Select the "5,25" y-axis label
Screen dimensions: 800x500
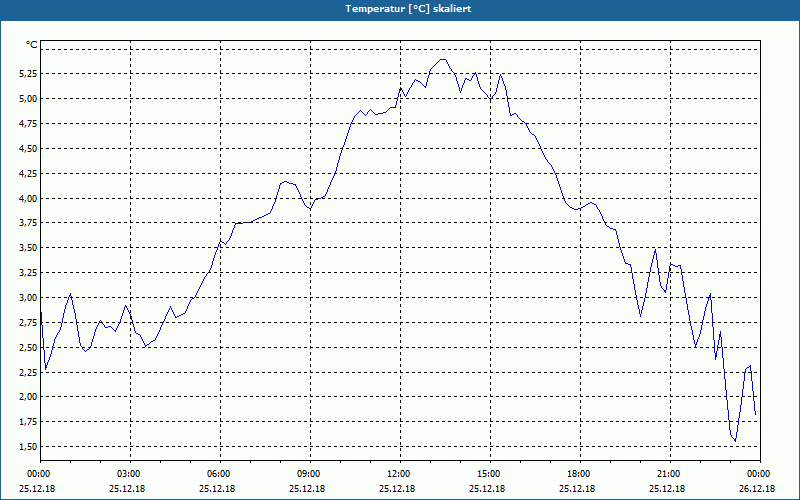28,74
